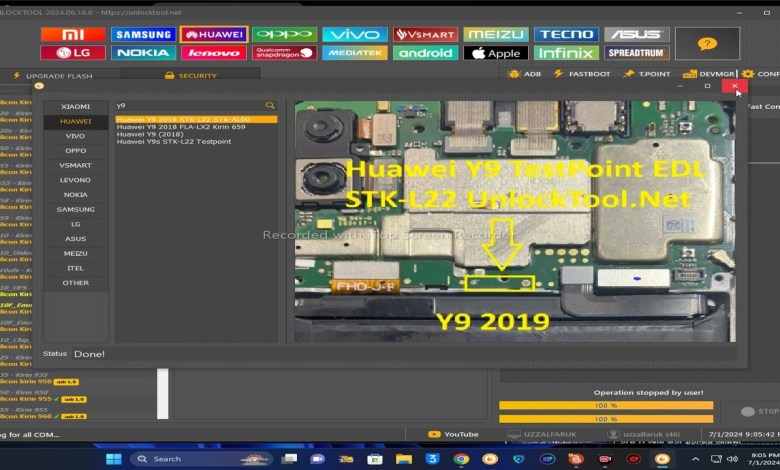780x470 pixels.
Task: Select Huawei Y9 2019 STK-L22 STK-AL00 result
Action: (x=196, y=119)
